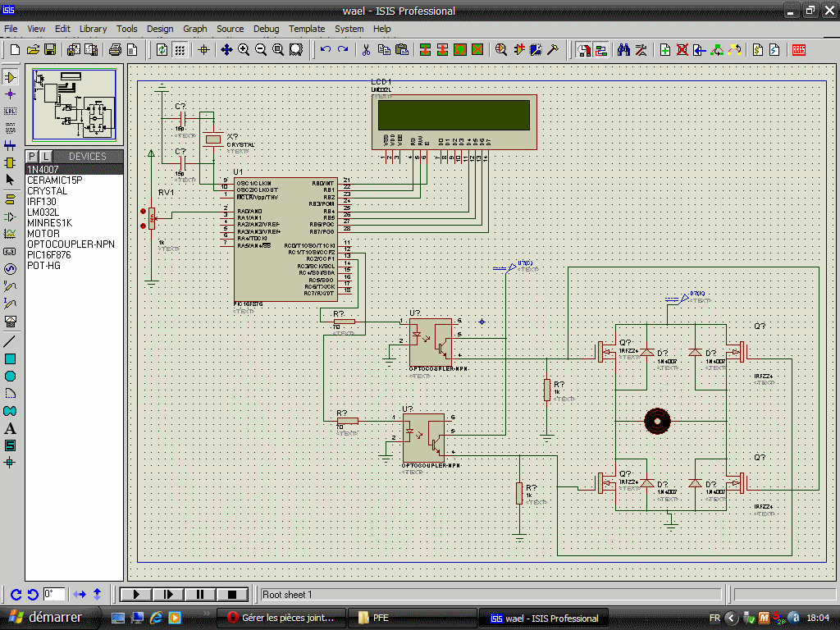Select the 2D box graphics tool

tap(11, 358)
